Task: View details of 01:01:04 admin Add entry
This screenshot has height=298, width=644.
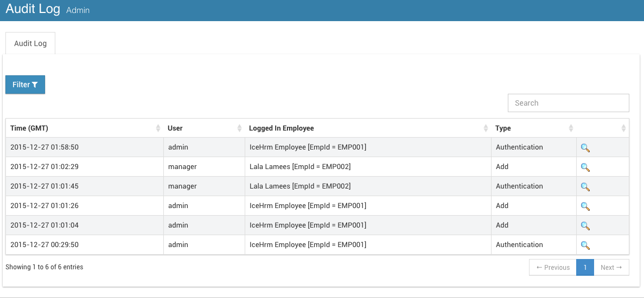Action: click(585, 226)
